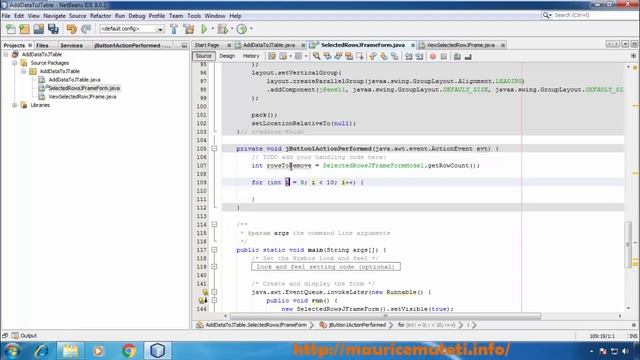The width and height of the screenshot is (640, 360).
Task: Click the Find Previous Occurrence icon
Action: 327,56
